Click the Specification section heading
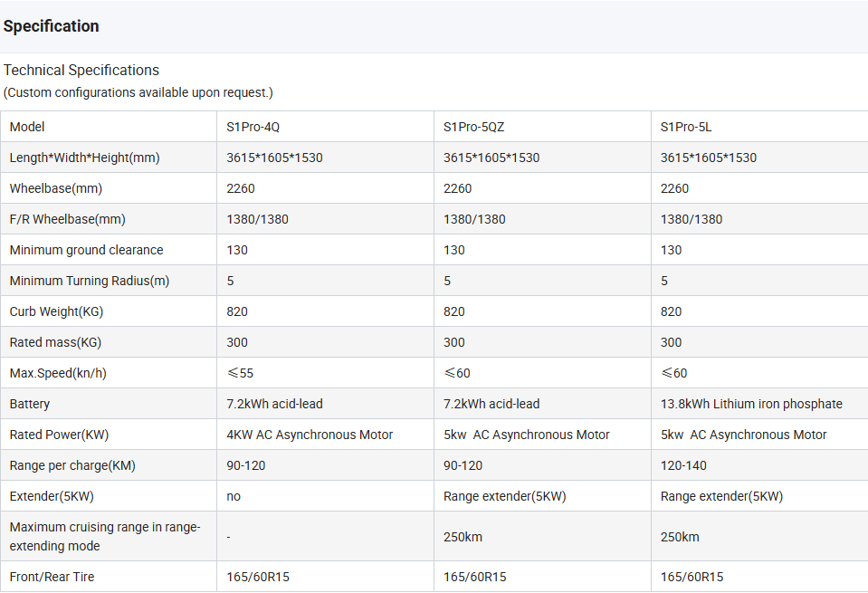Screen dimensions: 868x593 pyautogui.click(x=51, y=26)
